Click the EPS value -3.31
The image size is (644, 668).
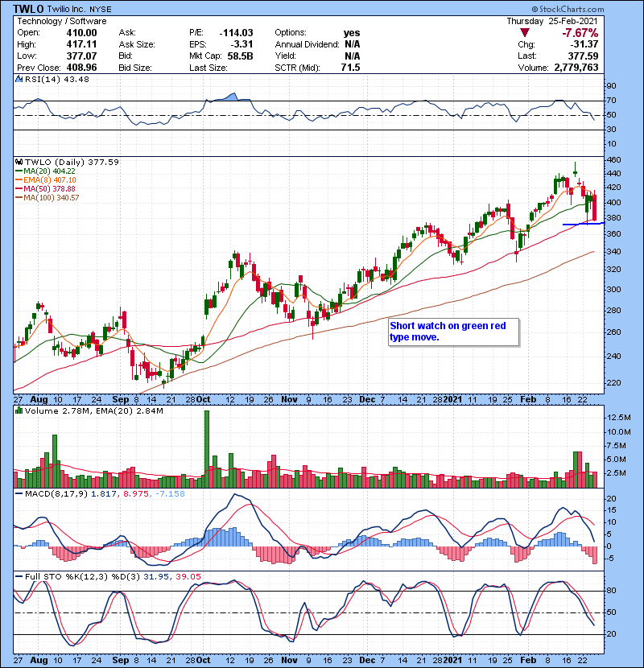(242, 44)
